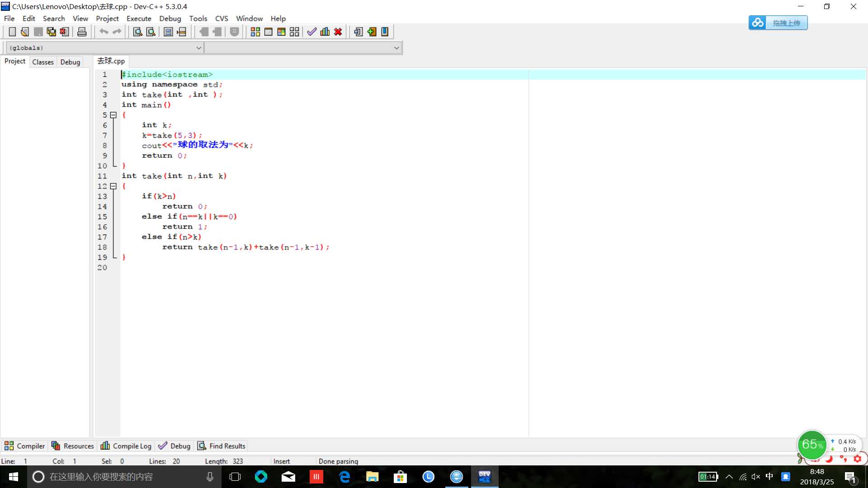
Task: Open the Compiler bottom tab
Action: pos(25,446)
